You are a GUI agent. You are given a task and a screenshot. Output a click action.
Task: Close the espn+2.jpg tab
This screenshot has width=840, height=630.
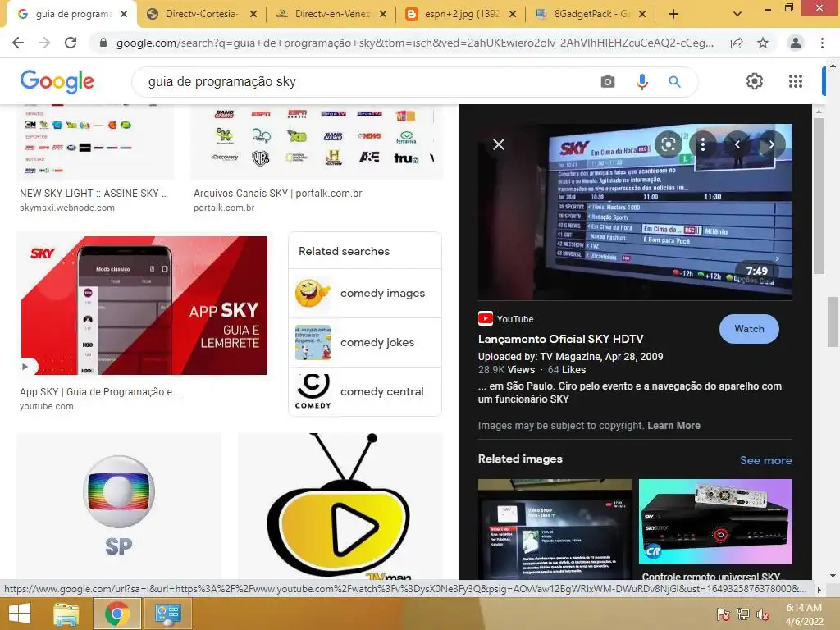[x=513, y=14]
